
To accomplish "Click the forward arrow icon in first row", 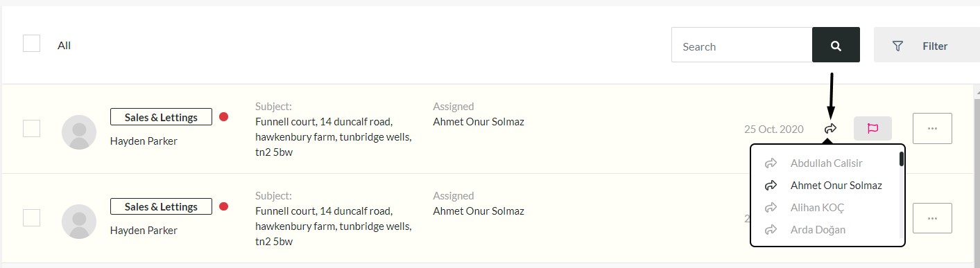I will click(830, 129).
